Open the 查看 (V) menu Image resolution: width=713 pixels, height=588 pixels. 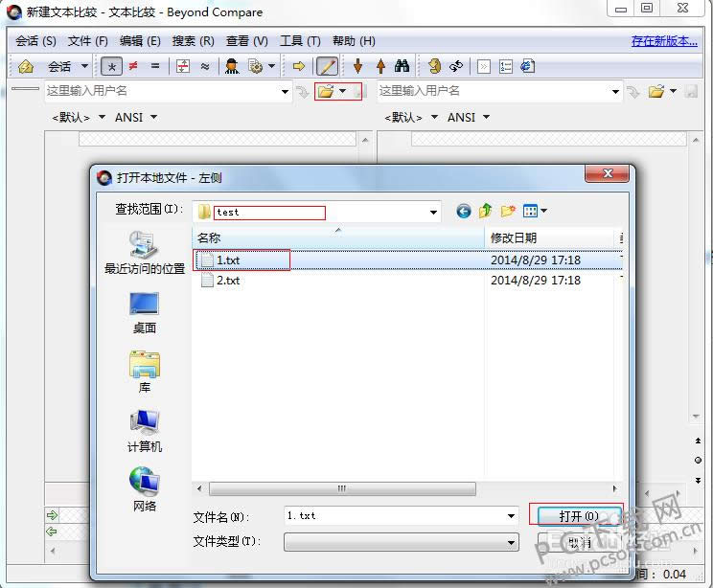tap(247, 41)
